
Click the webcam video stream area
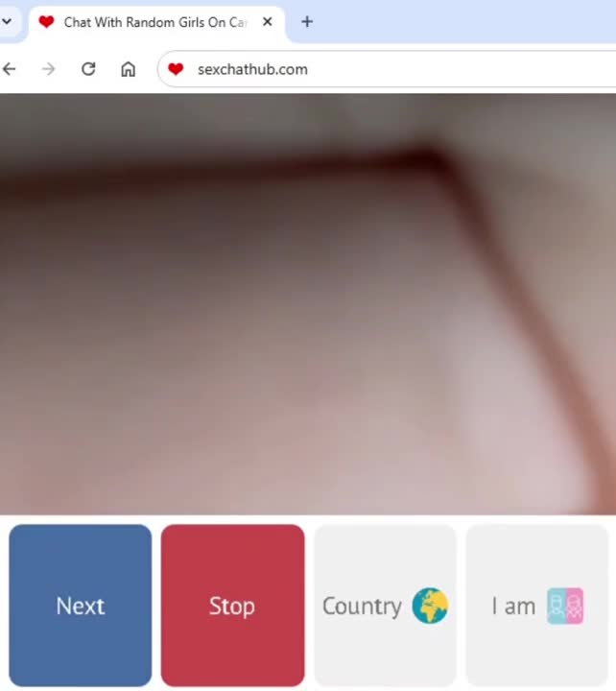tap(308, 304)
